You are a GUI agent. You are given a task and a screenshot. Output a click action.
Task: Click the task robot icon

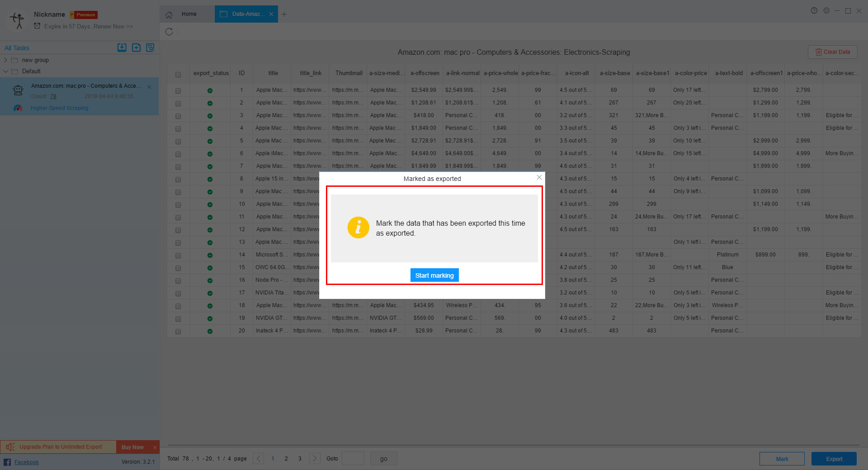(x=18, y=90)
